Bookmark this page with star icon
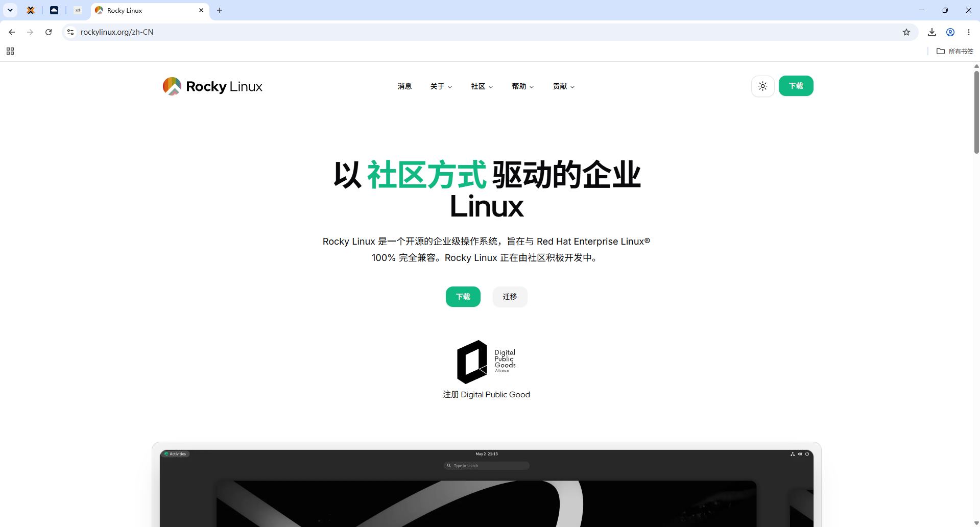 (x=906, y=32)
